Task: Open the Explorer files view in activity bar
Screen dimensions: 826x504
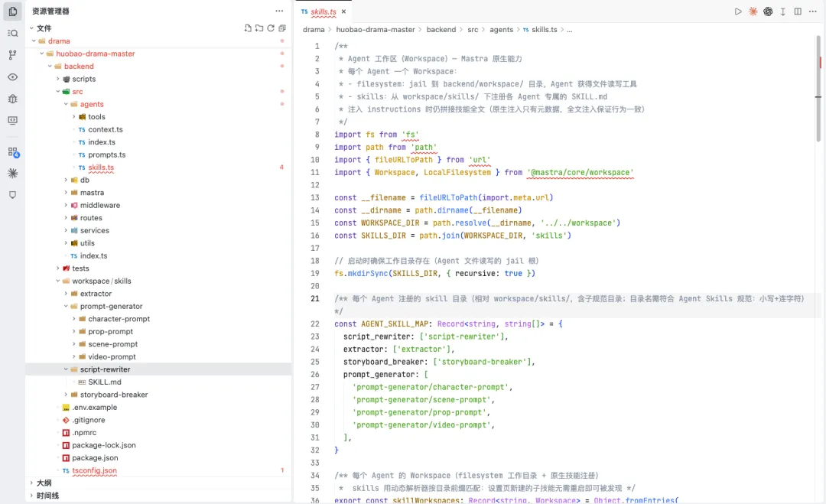Action: pos(13,11)
